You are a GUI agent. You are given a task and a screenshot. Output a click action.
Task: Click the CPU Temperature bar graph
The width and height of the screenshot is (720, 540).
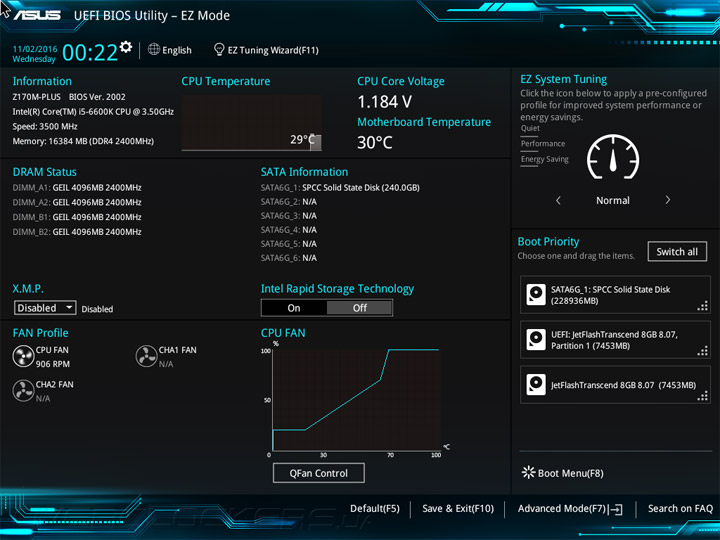252,123
